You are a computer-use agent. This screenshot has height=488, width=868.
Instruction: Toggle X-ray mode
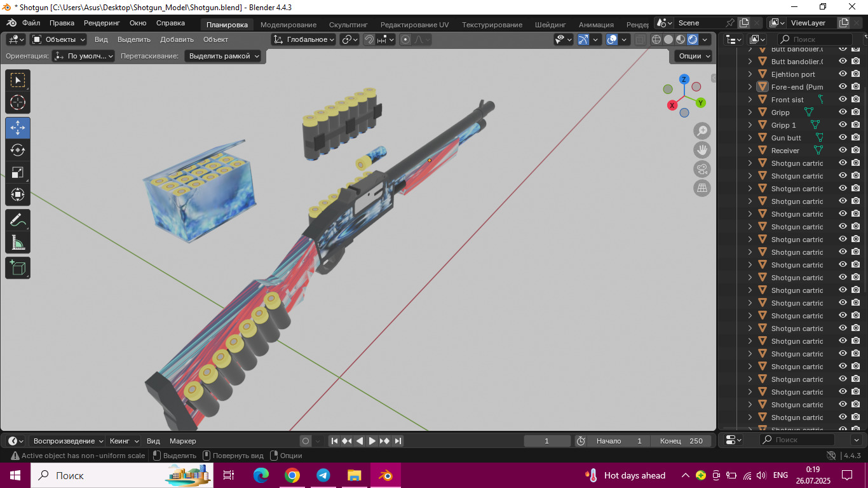[x=640, y=39]
